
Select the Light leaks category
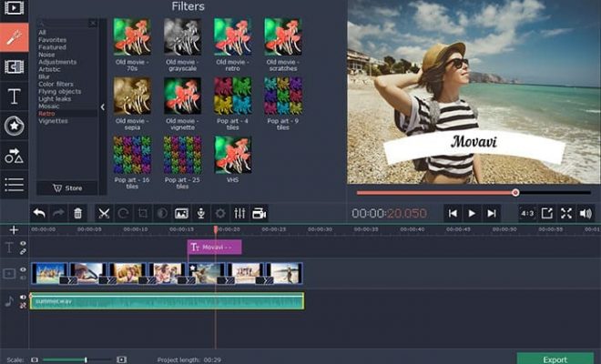(x=55, y=99)
